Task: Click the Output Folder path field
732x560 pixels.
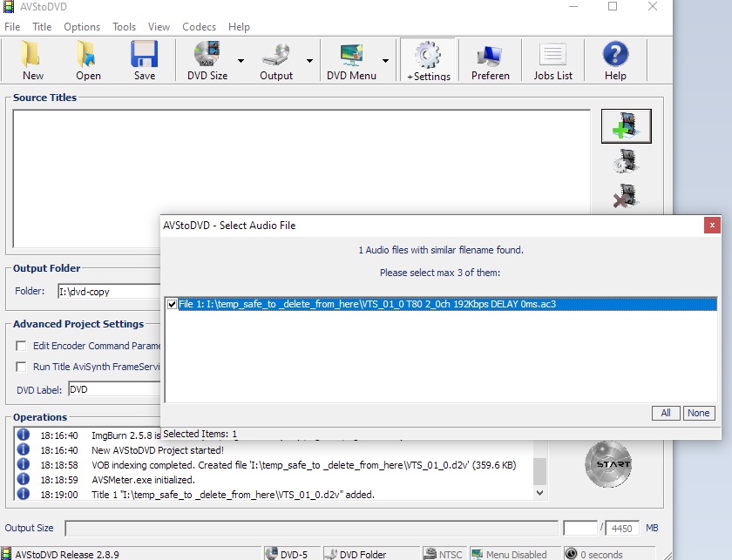Action: 109,292
